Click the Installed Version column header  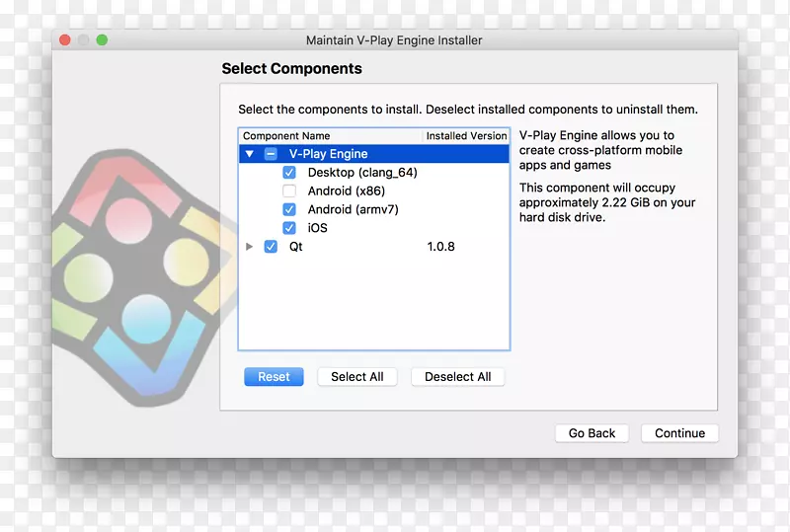coord(466,136)
